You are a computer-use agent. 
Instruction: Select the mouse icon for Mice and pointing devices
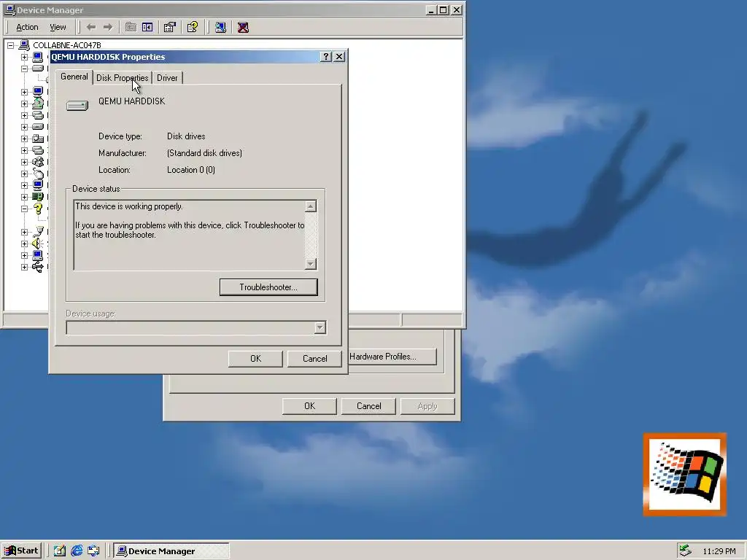(38, 174)
